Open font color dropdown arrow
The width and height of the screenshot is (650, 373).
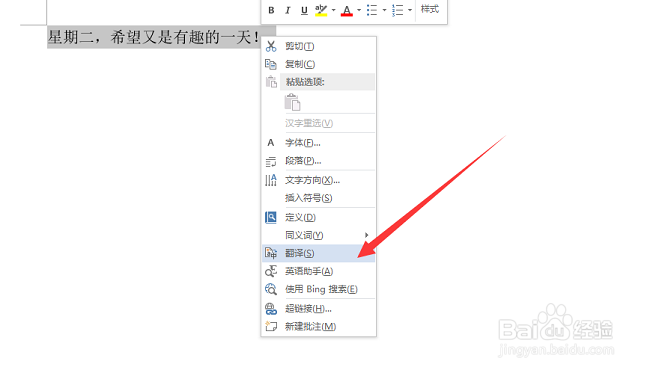click(x=359, y=10)
